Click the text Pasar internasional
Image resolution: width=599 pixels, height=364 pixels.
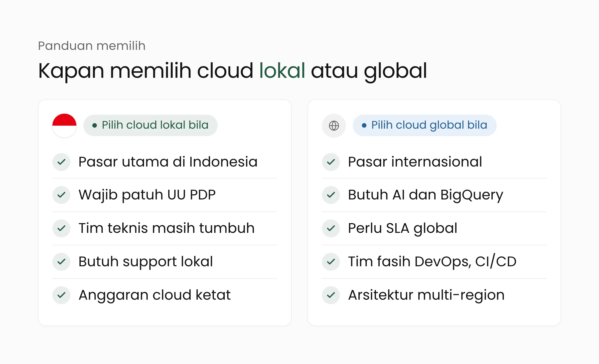(x=415, y=162)
